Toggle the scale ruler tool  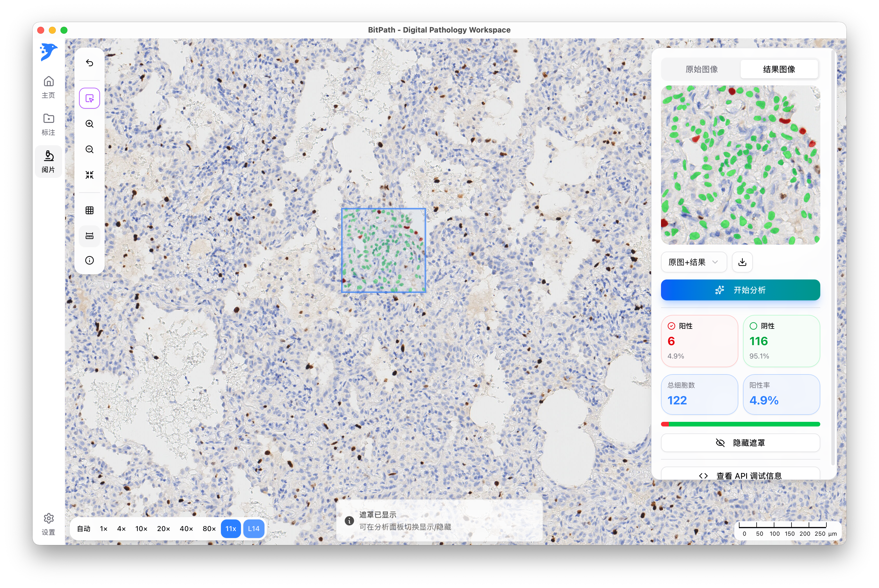pos(89,236)
